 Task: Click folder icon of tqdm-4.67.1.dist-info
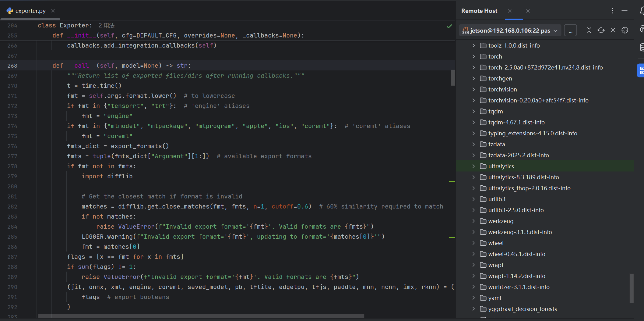(483, 122)
